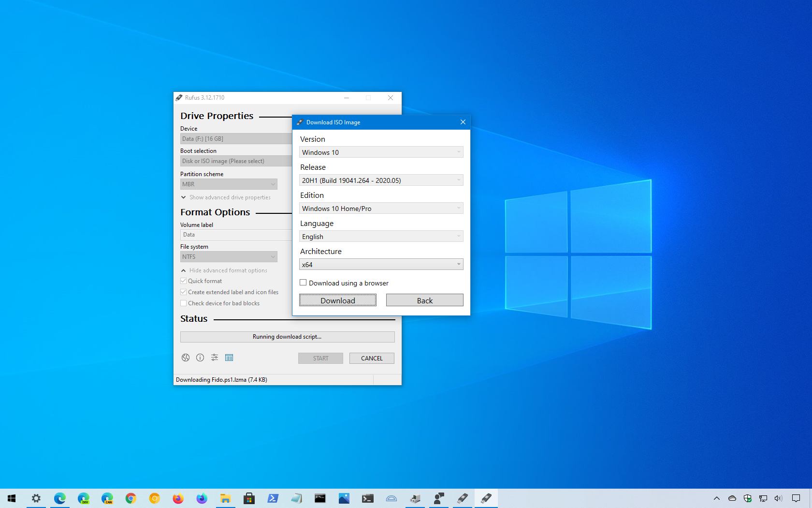Toggle Check device for bad blocks
Image resolution: width=812 pixels, height=508 pixels.
[x=183, y=303]
